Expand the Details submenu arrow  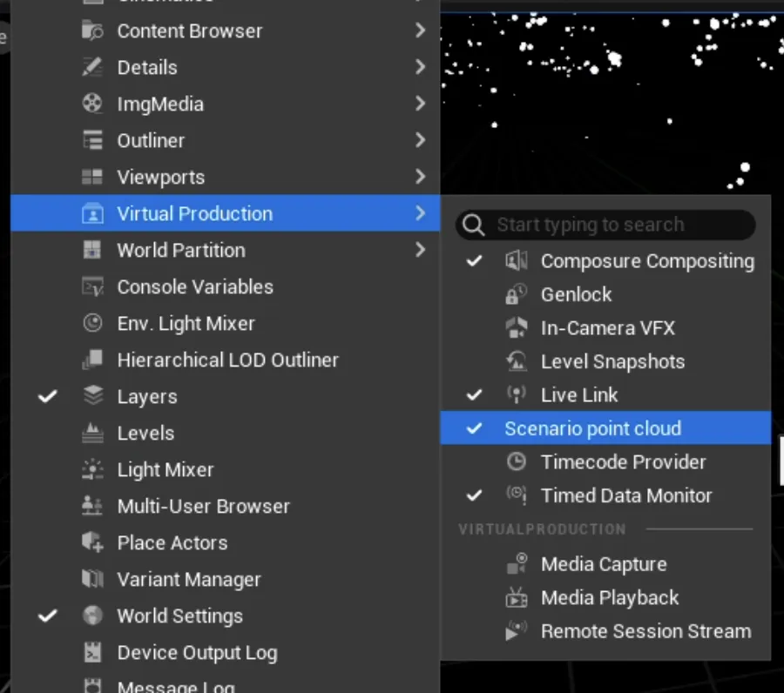click(x=420, y=67)
